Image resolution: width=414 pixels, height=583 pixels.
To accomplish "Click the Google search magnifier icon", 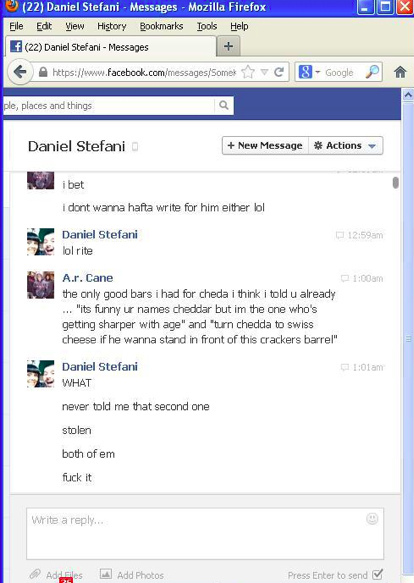I will pyautogui.click(x=372, y=72).
